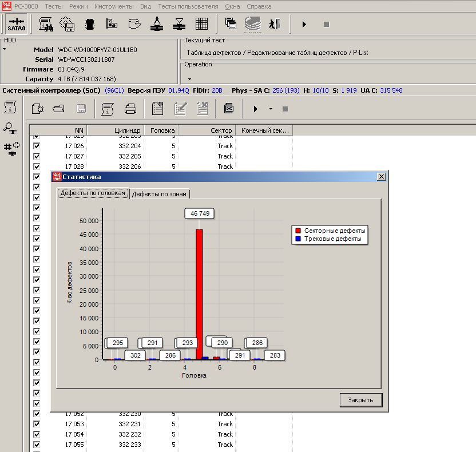Click the scroll statistics icon in defect toolbar
Screen dimensions: 476x452
[108, 109]
